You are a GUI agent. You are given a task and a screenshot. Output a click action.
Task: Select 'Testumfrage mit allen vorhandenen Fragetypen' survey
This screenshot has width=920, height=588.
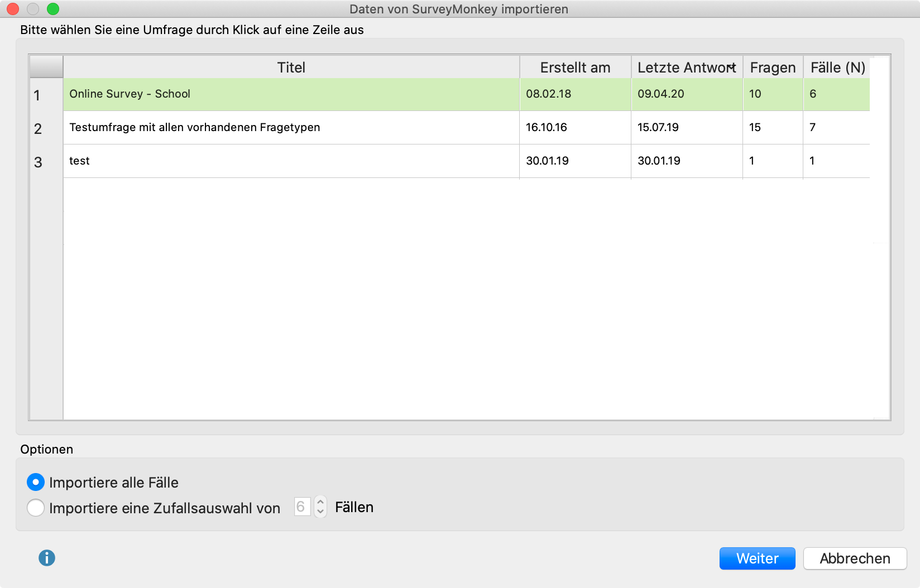[x=466, y=128]
